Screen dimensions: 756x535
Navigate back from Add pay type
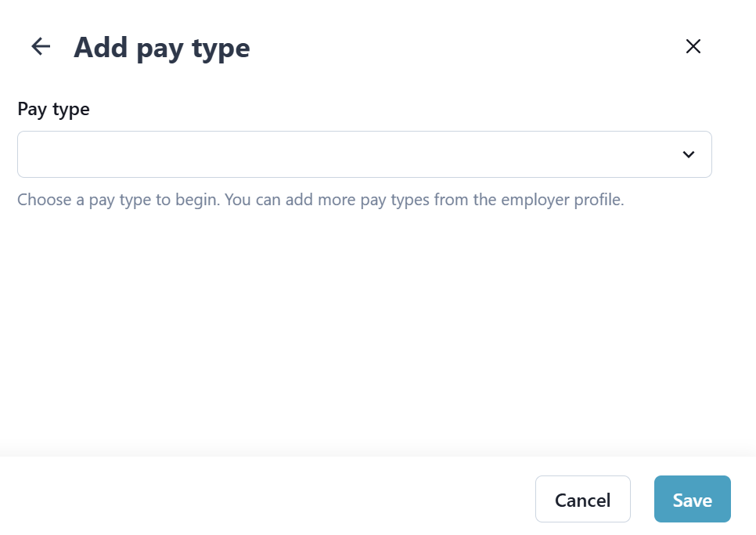pyautogui.click(x=41, y=47)
